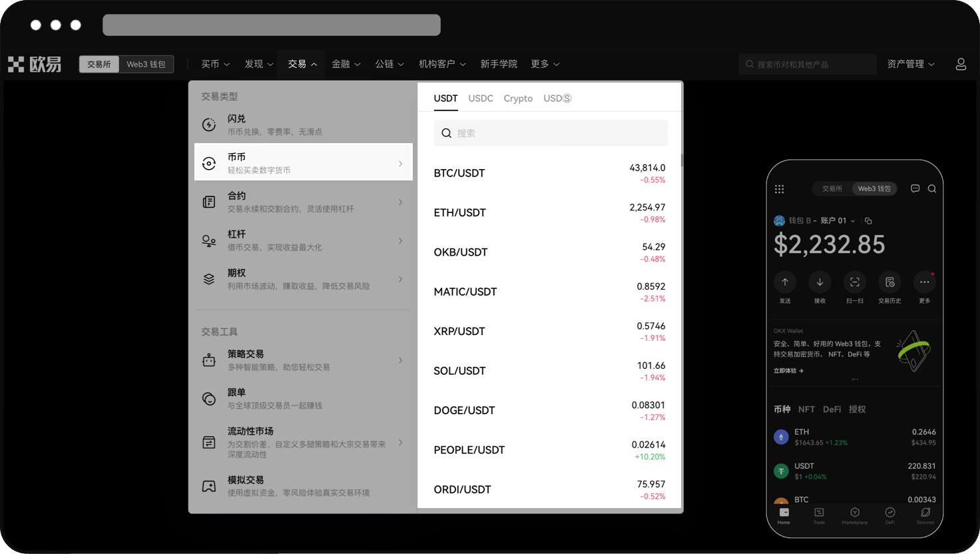
Task: Expand the 合约 row chevron
Action: pos(400,202)
